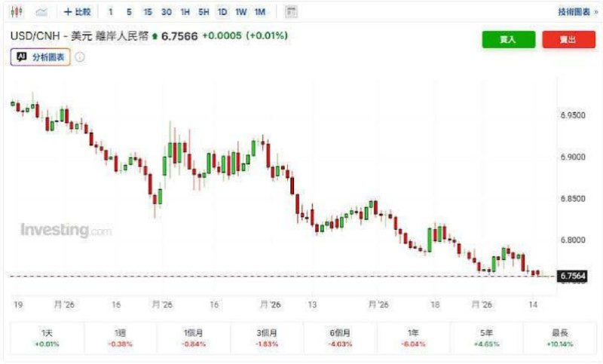The width and height of the screenshot is (603, 364).
Task: Select the 30 minute interval
Action: coord(166,12)
